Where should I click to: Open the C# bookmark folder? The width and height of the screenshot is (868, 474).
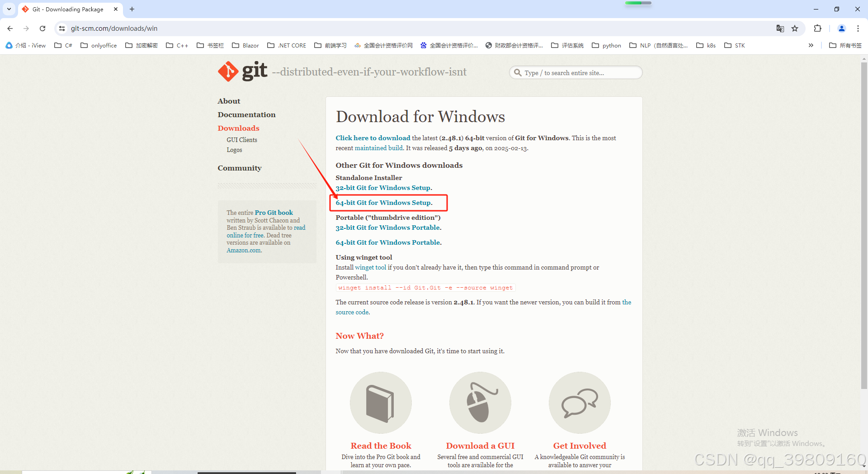coord(63,45)
